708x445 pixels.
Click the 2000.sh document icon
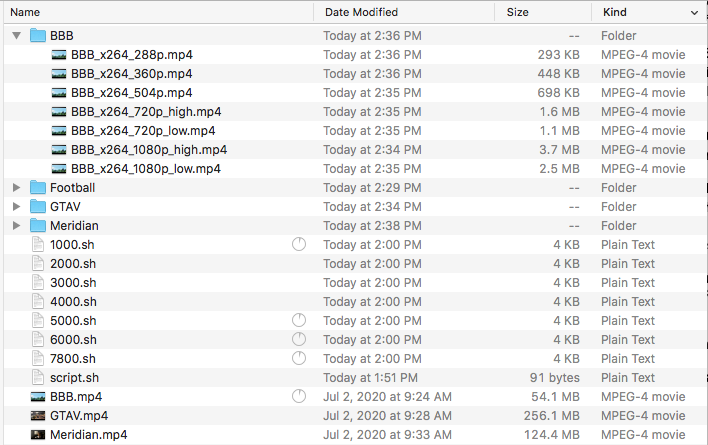(38, 263)
